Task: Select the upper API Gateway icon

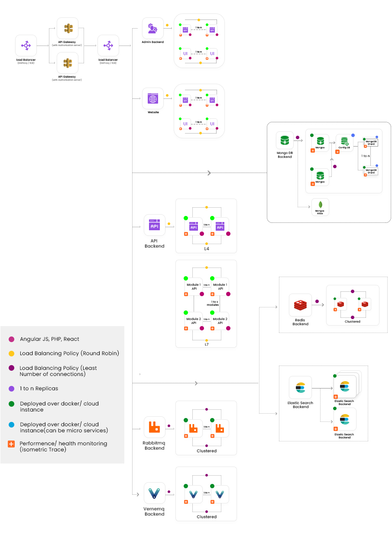Action: pyautogui.click(x=68, y=29)
